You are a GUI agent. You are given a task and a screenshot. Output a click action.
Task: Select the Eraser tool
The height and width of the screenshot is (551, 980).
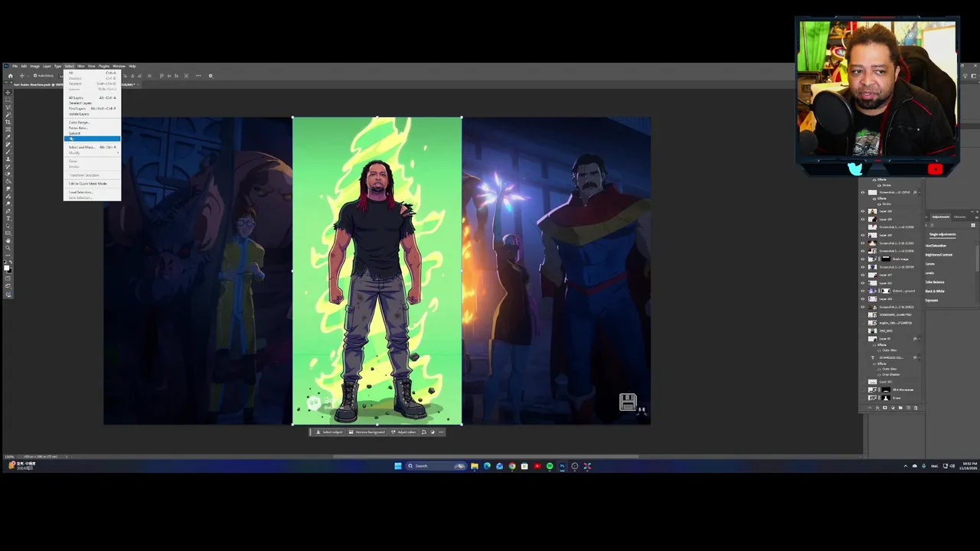[x=8, y=174]
